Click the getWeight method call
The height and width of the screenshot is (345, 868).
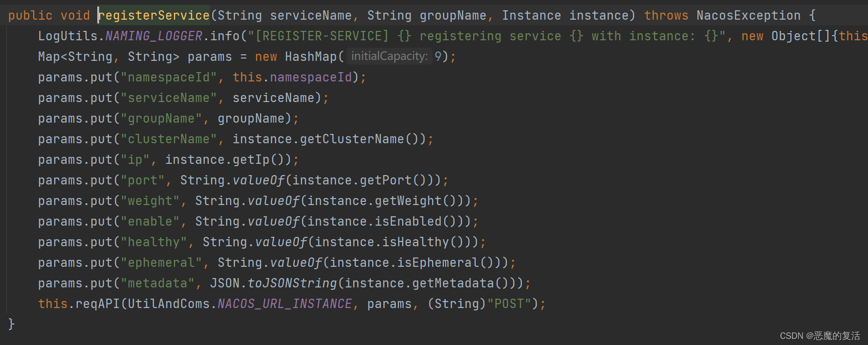pos(408,201)
